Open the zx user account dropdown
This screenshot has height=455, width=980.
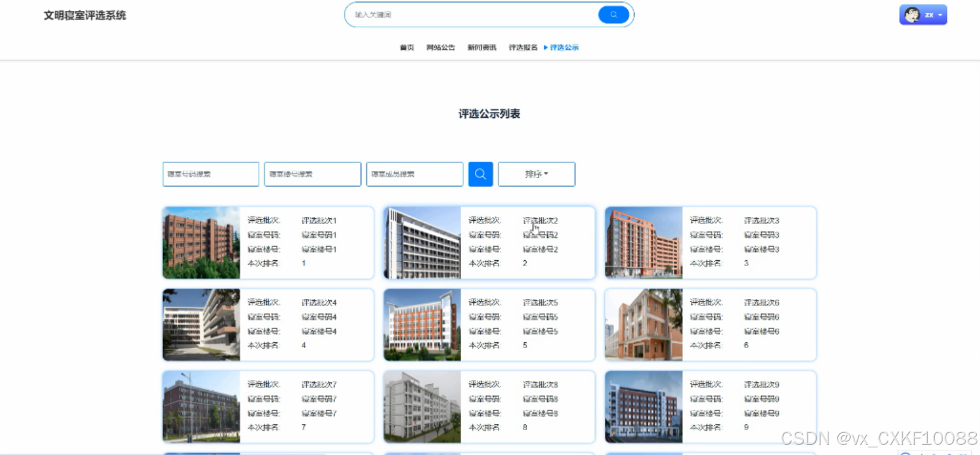[x=923, y=15]
